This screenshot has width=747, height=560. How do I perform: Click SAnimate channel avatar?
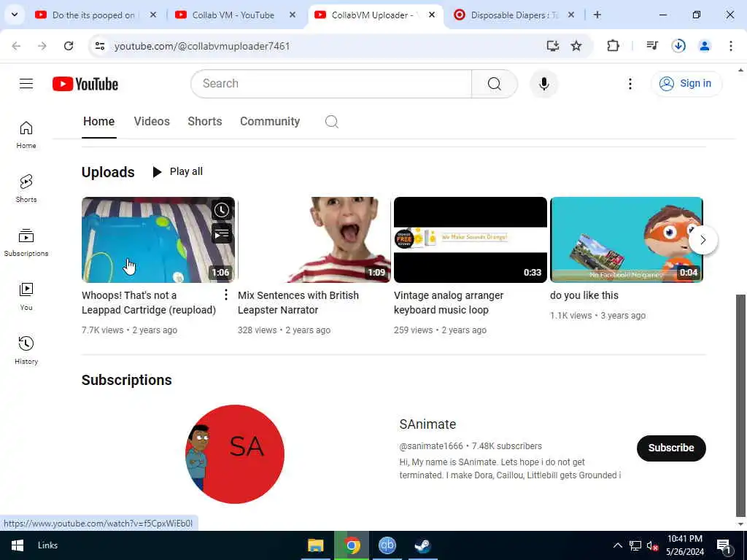(234, 454)
